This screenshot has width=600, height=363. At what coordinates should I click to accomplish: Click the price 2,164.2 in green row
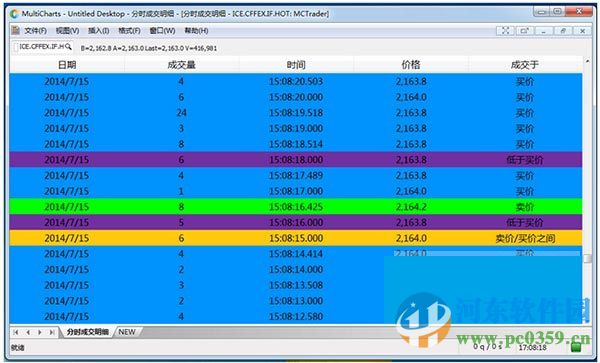411,207
